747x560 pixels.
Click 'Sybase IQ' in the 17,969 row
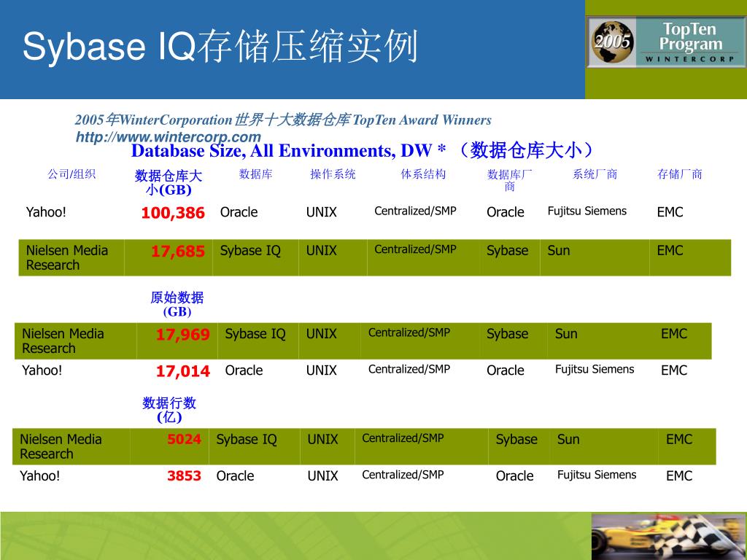255,334
